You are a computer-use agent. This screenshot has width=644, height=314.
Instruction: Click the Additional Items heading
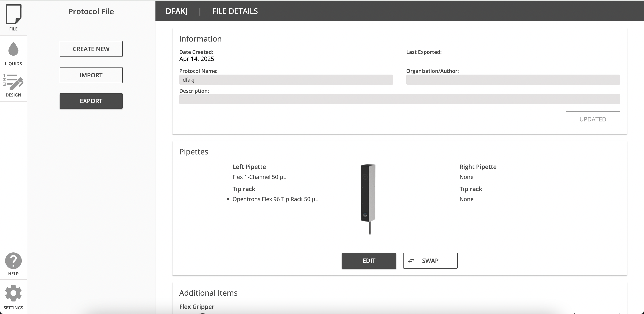pyautogui.click(x=208, y=293)
